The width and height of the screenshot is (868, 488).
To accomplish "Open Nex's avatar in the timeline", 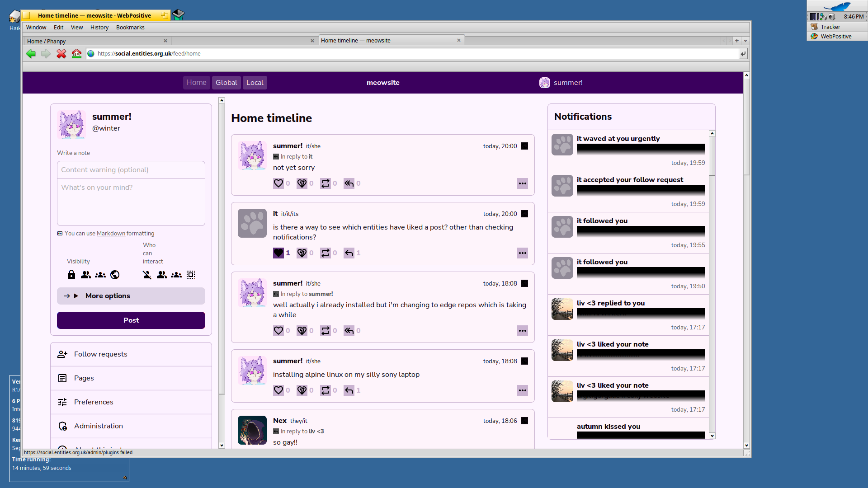I will (x=252, y=430).
